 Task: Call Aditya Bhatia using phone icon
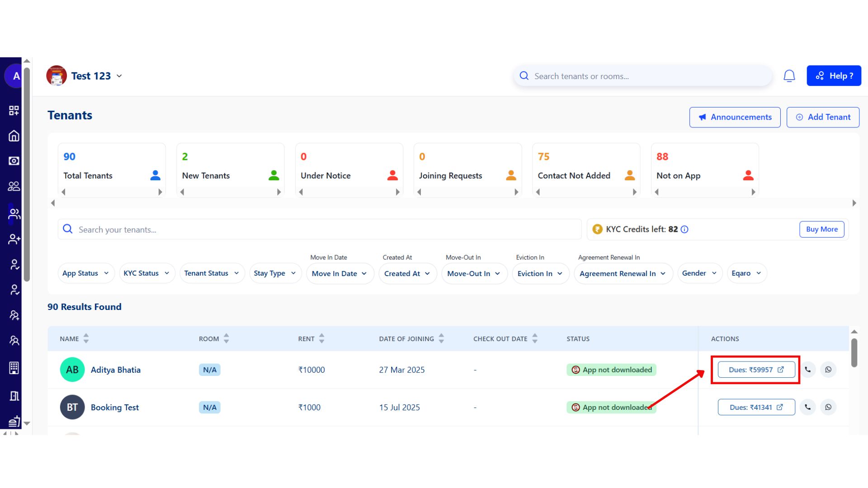pyautogui.click(x=807, y=370)
